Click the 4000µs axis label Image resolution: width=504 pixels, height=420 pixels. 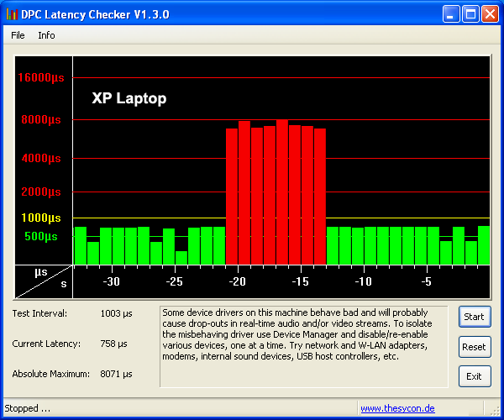[41, 158]
